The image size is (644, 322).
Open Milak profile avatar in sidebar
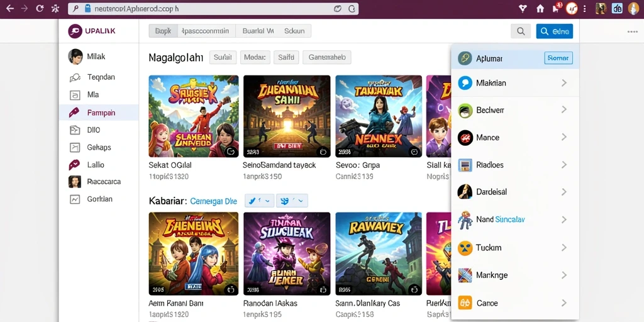click(x=75, y=57)
